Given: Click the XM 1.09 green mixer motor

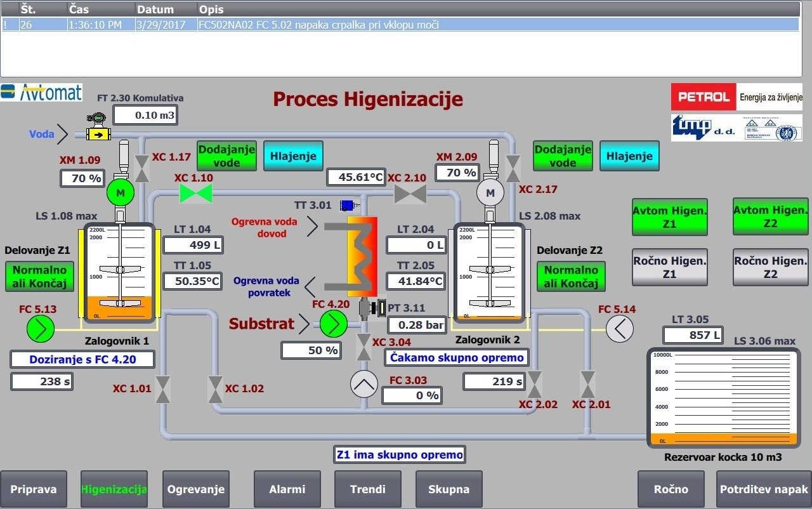Looking at the screenshot, I should [120, 192].
